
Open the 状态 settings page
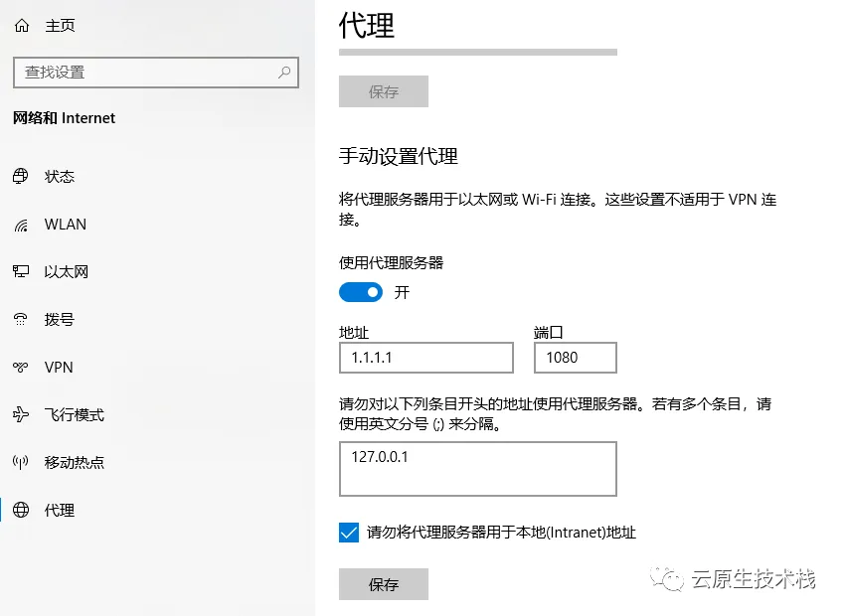(59, 176)
